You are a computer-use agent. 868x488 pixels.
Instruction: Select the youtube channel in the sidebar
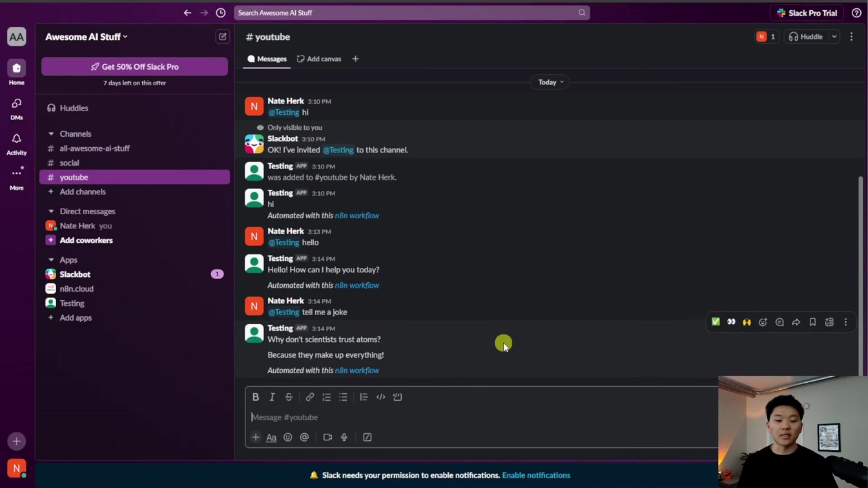[x=134, y=177]
